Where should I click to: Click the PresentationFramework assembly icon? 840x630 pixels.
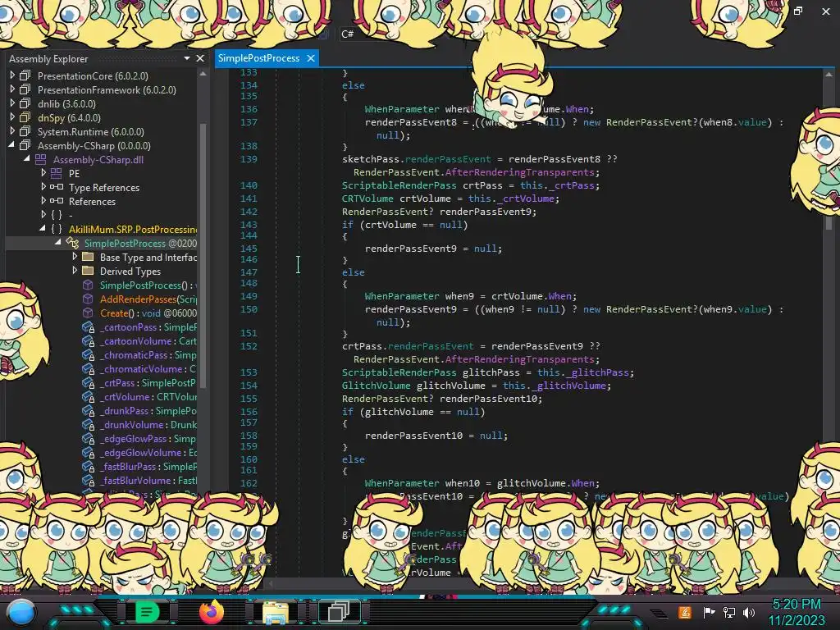coord(25,89)
